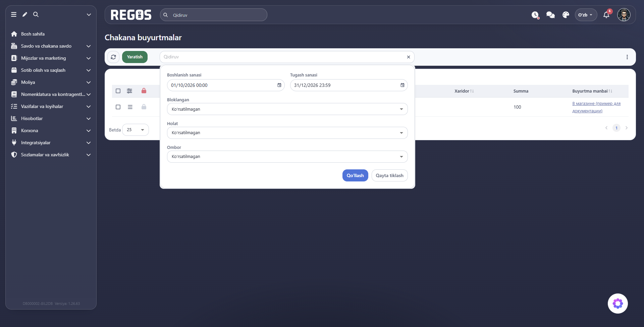Click the Qayta tiklash button
The width and height of the screenshot is (644, 327).
tap(389, 175)
